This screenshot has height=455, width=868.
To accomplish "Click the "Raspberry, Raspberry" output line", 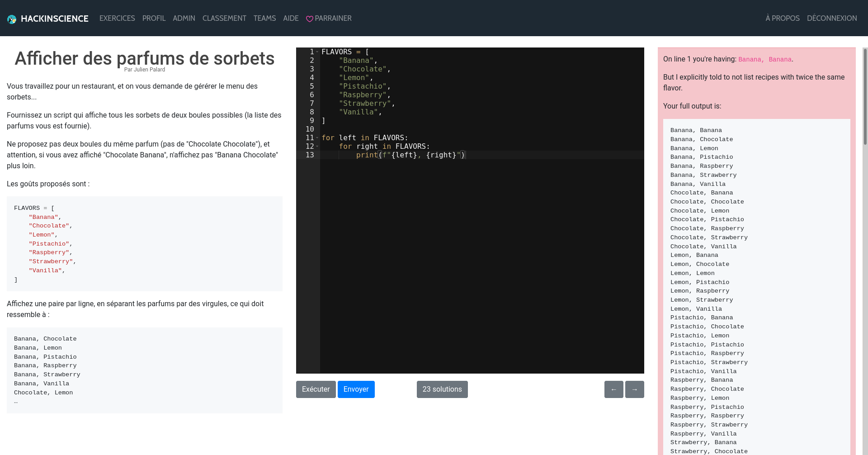I will tap(707, 416).
